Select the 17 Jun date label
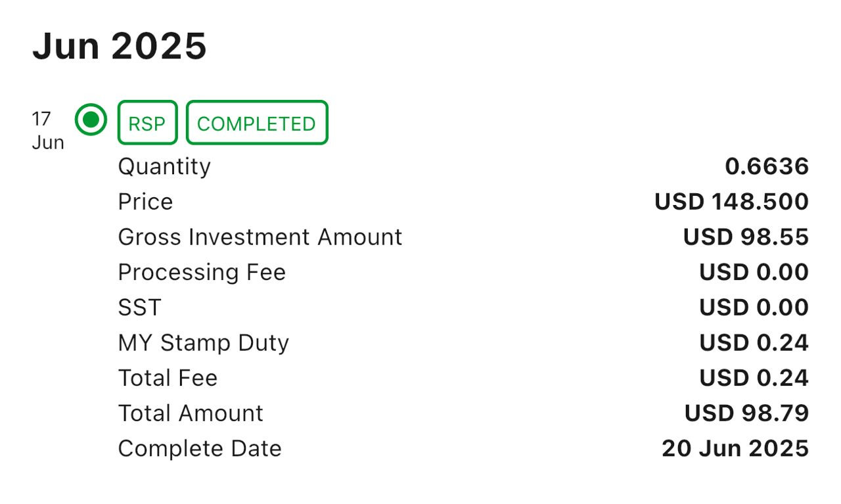841x504 pixels. 48,131
